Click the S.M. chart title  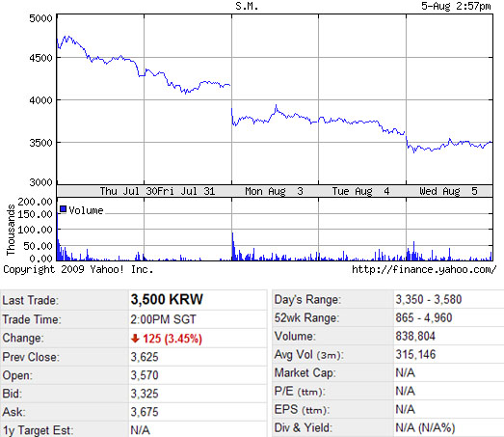pyautogui.click(x=247, y=6)
